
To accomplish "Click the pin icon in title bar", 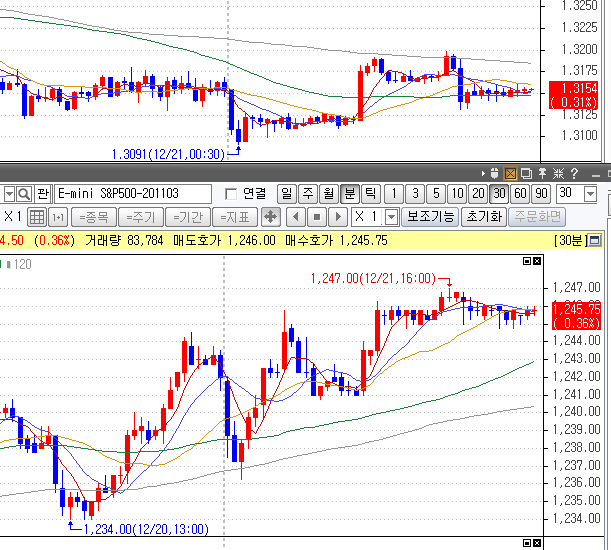I will 543,174.
